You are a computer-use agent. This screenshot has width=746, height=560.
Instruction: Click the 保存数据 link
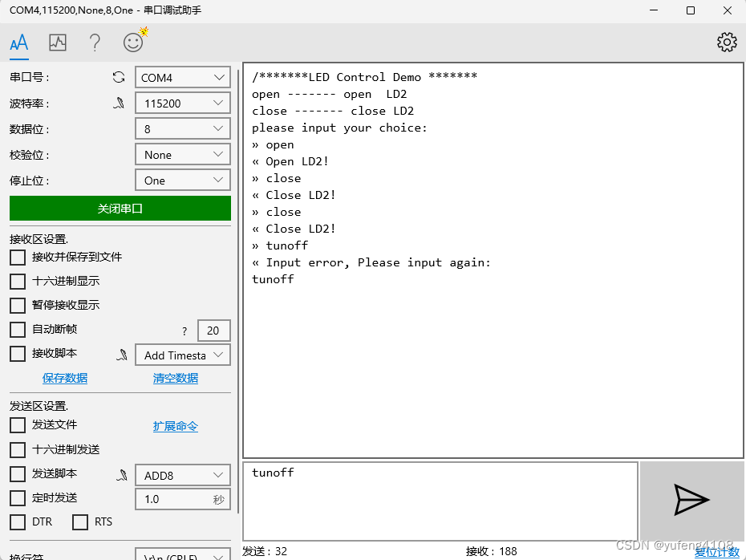click(65, 378)
